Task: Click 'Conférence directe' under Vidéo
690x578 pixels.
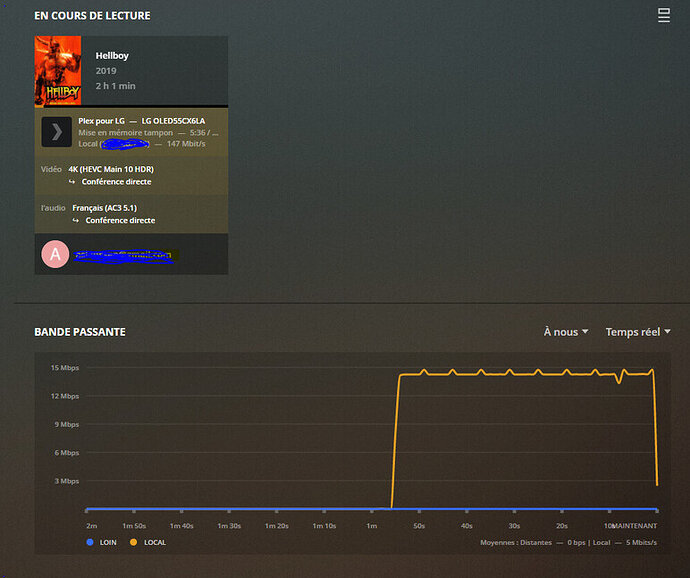Action: [x=116, y=182]
